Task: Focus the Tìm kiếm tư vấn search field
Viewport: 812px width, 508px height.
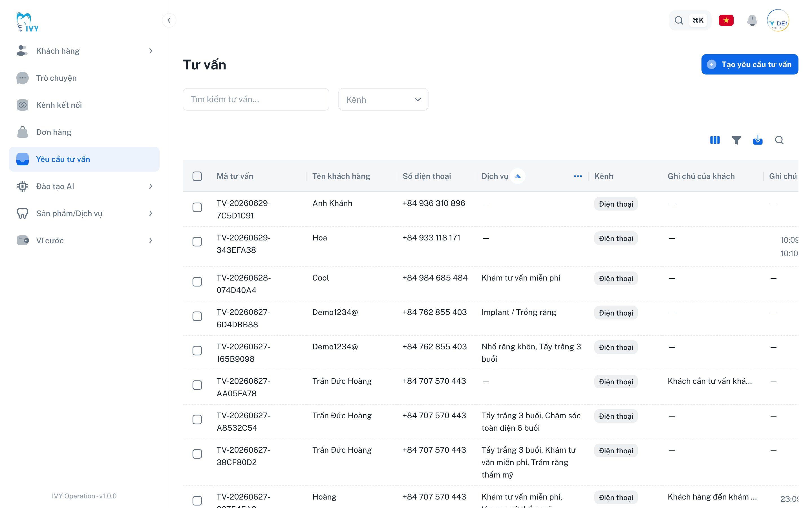Action: [x=256, y=99]
